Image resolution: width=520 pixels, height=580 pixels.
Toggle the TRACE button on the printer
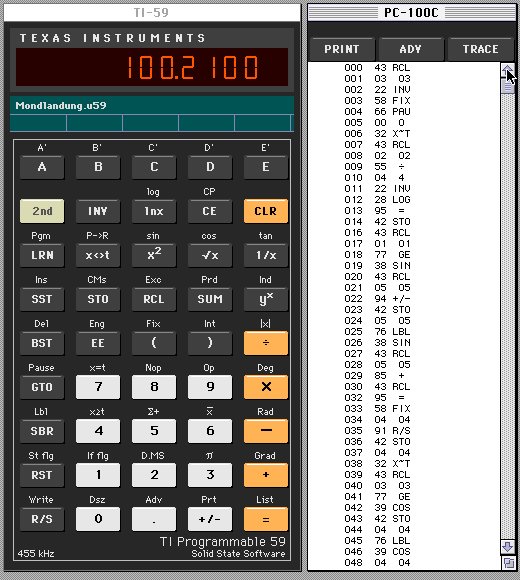[480, 49]
